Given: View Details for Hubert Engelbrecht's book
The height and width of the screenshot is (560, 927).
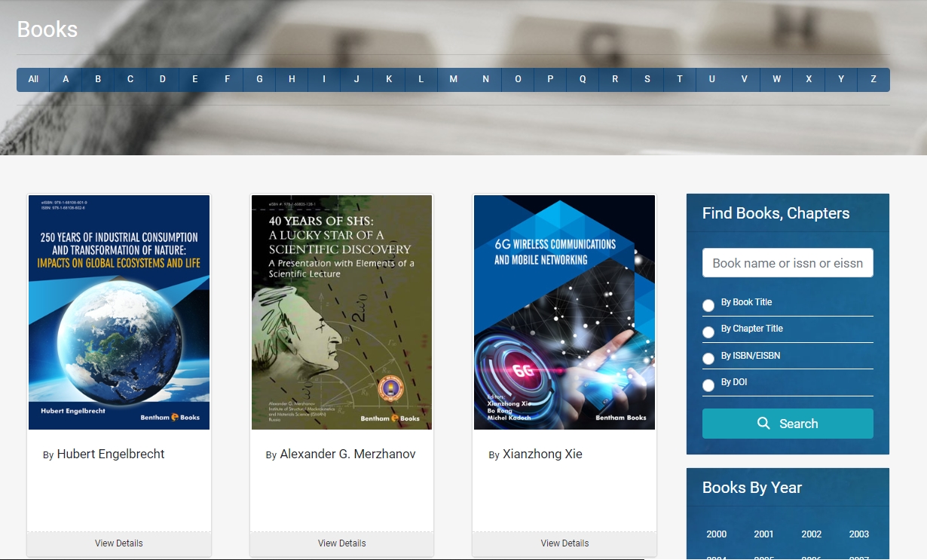Looking at the screenshot, I should pos(119,543).
